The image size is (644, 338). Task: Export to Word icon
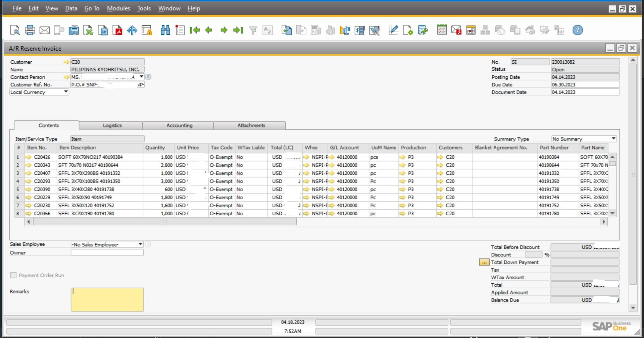103,30
